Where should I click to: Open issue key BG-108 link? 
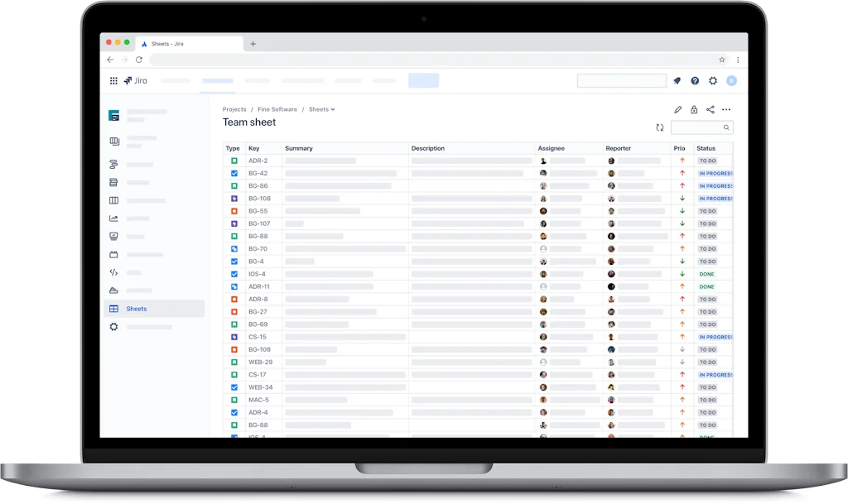[259, 199]
